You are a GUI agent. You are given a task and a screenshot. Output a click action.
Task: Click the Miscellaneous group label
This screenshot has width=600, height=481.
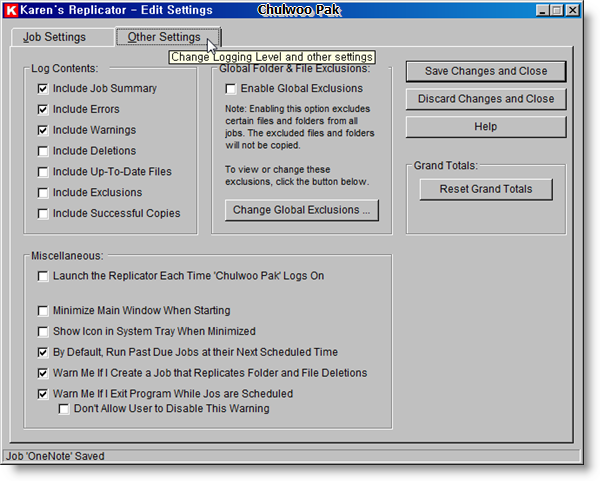(x=67, y=256)
